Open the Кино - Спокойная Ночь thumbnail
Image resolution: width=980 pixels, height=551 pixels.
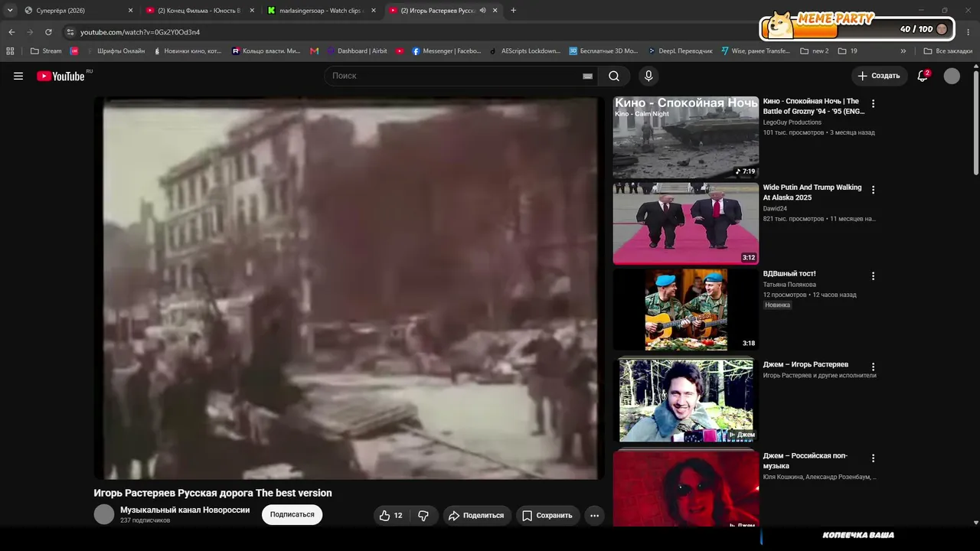click(686, 137)
